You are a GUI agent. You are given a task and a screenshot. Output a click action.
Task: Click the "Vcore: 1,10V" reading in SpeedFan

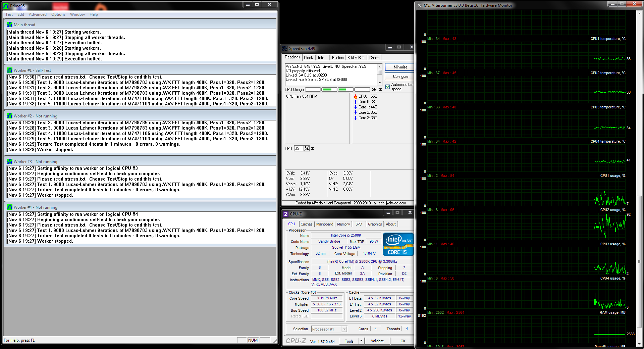298,184
